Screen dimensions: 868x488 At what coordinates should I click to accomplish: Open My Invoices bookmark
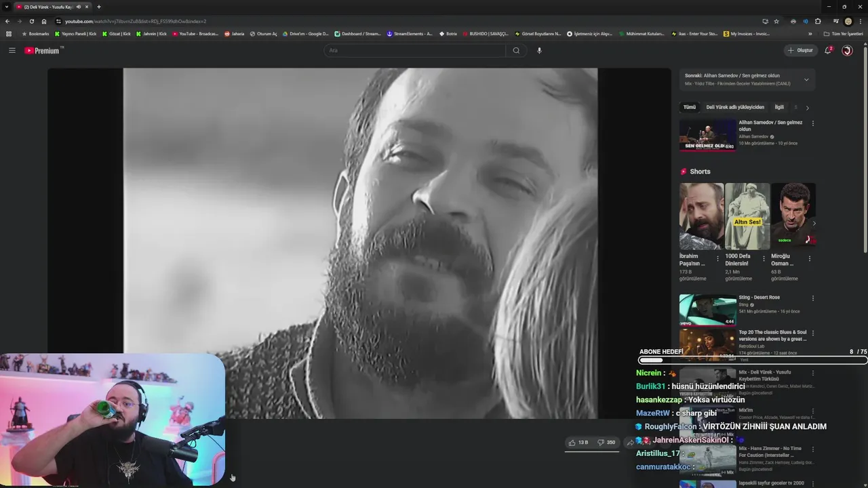[x=746, y=34]
